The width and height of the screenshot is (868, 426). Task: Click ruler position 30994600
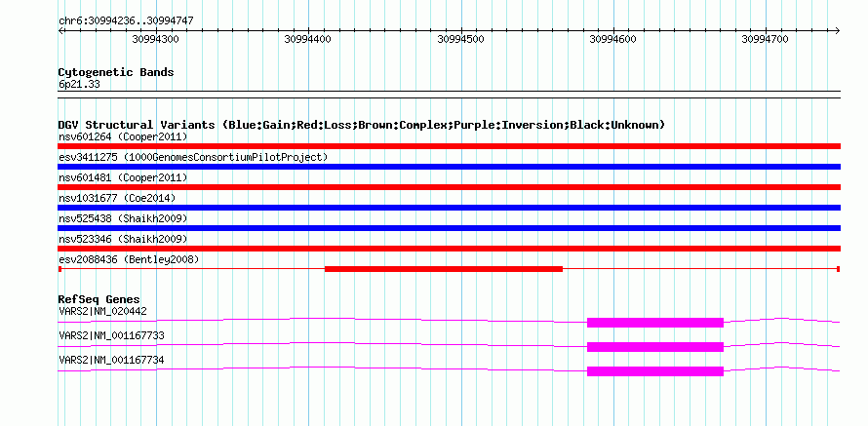click(612, 39)
